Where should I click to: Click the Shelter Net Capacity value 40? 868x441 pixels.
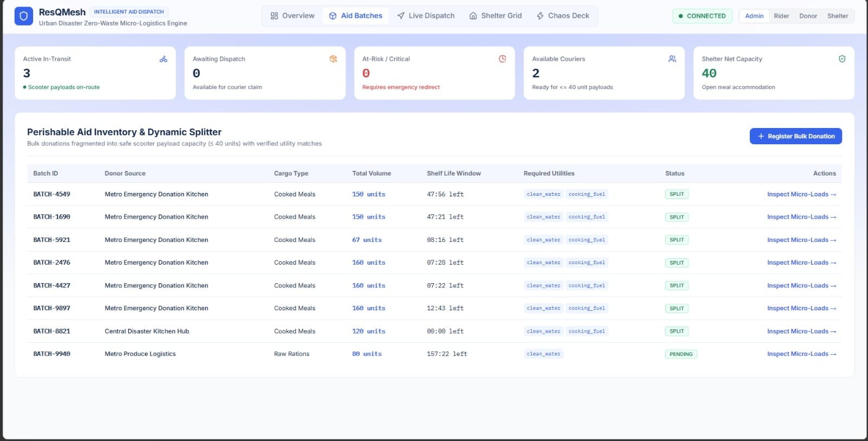[709, 73]
